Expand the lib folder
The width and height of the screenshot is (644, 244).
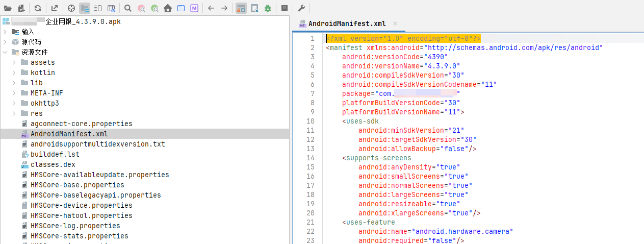pos(14,83)
